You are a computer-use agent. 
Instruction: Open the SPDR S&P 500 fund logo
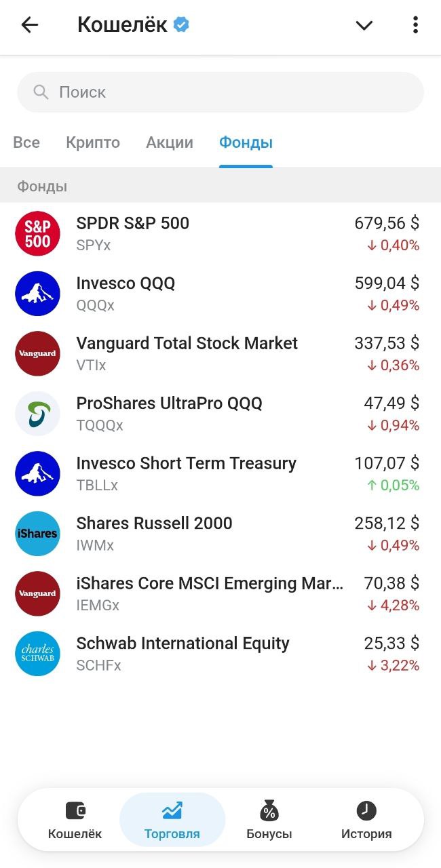click(37, 233)
